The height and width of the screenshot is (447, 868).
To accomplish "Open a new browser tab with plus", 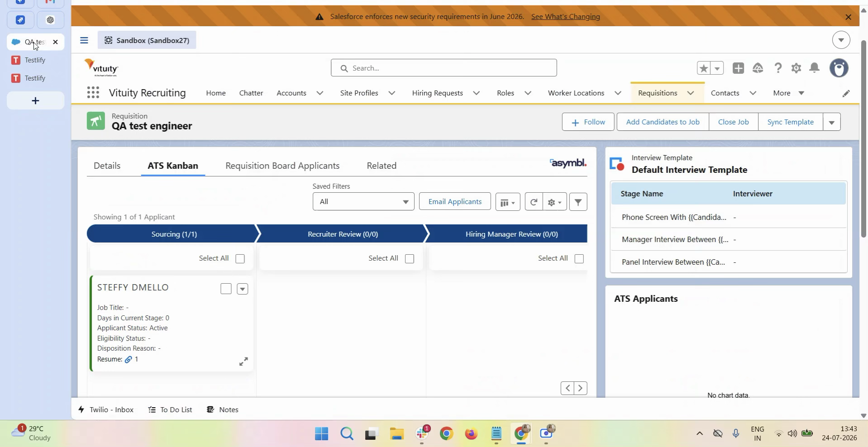I will (35, 100).
